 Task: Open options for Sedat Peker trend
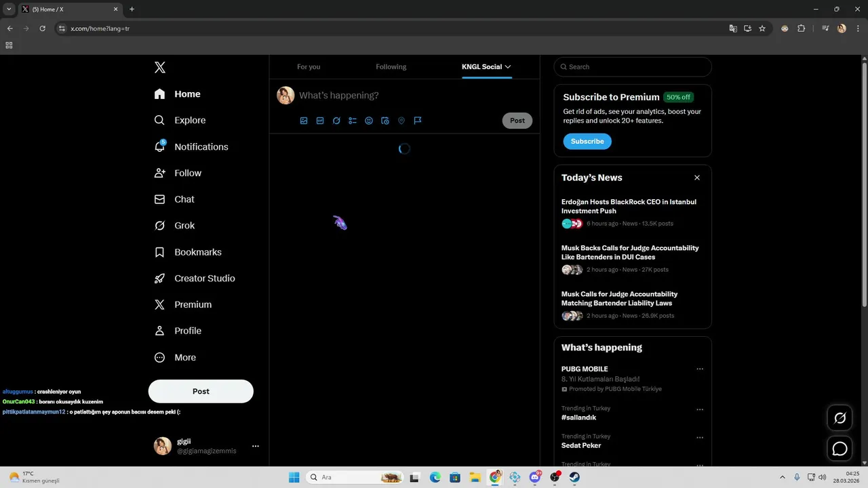pos(700,438)
